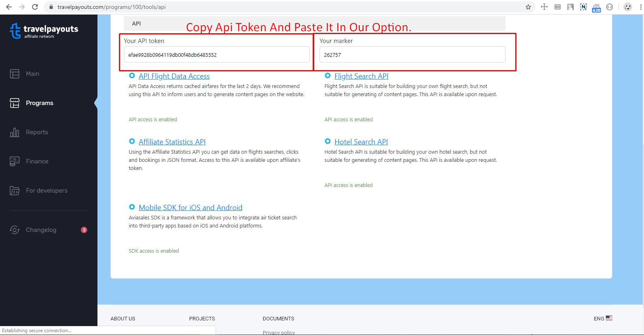
Task: Click the circular extension icon beside the 4.20 badge
Action: 609,7
